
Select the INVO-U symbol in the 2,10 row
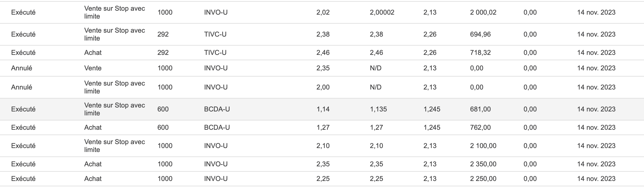click(216, 146)
